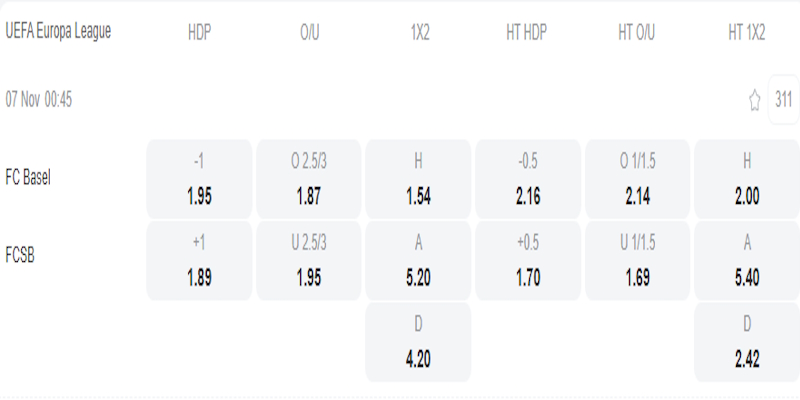The width and height of the screenshot is (800, 400).
Task: Pick away win at 5.20
Action: (419, 261)
